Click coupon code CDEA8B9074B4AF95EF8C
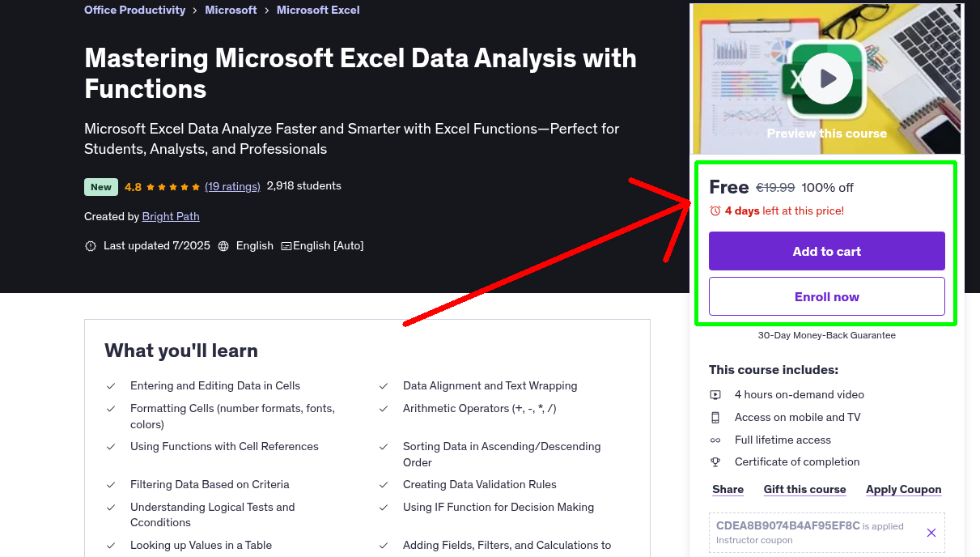This screenshot has height=557, width=980. click(x=788, y=525)
